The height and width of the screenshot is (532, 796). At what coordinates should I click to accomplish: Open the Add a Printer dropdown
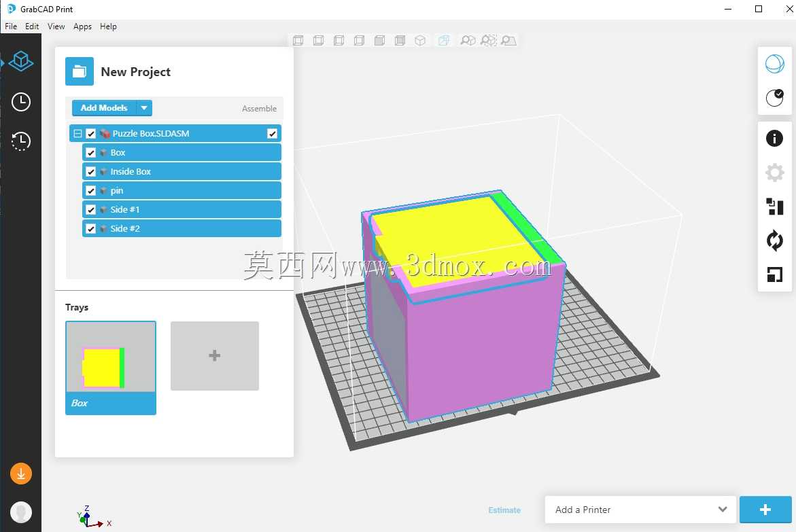pyautogui.click(x=640, y=510)
